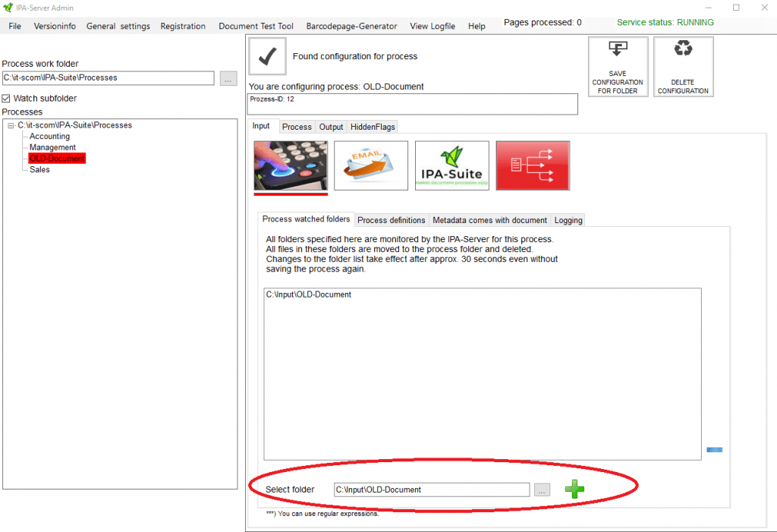This screenshot has height=532, width=777.
Task: Open the General settings menu
Action: point(118,26)
